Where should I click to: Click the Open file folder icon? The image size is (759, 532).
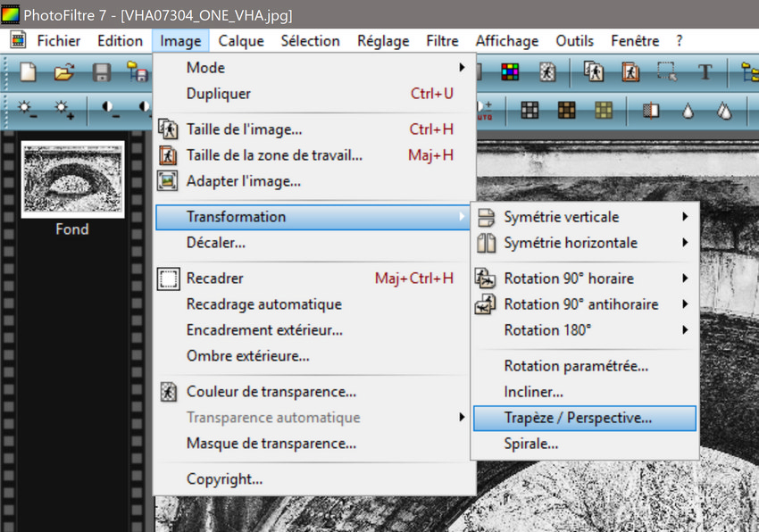coord(64,72)
